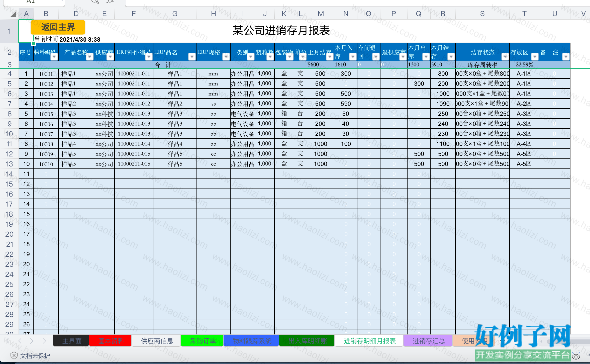Viewport: 590px width, 364px height.
Task: Open the 车间退回 filter dropdown
Action: 376,57
